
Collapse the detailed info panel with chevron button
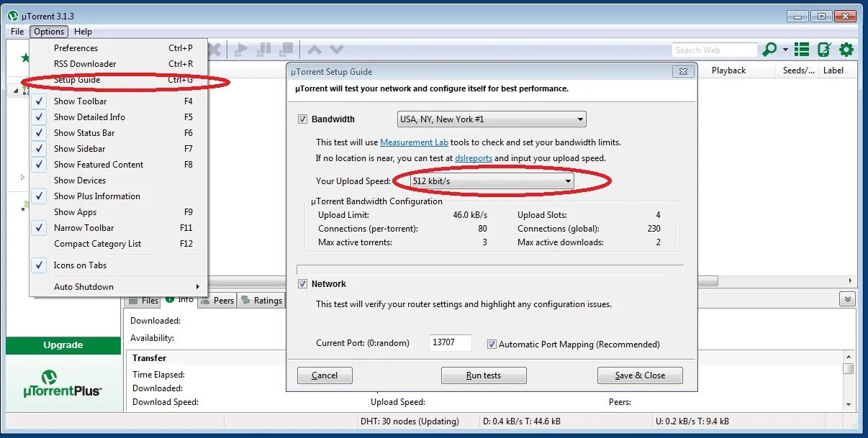click(x=848, y=299)
